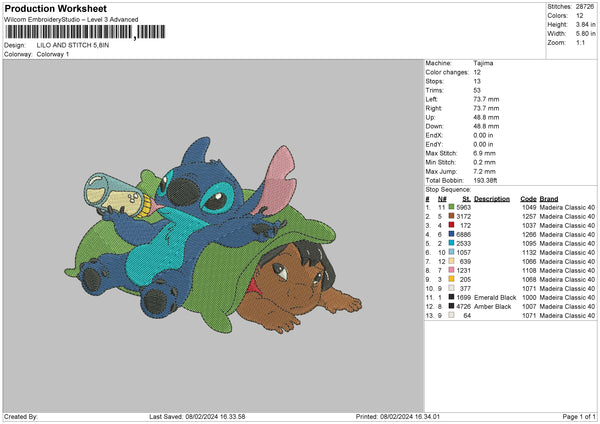
Task: Click the Lilo and Stitch embroidery preview
Action: tap(213, 235)
